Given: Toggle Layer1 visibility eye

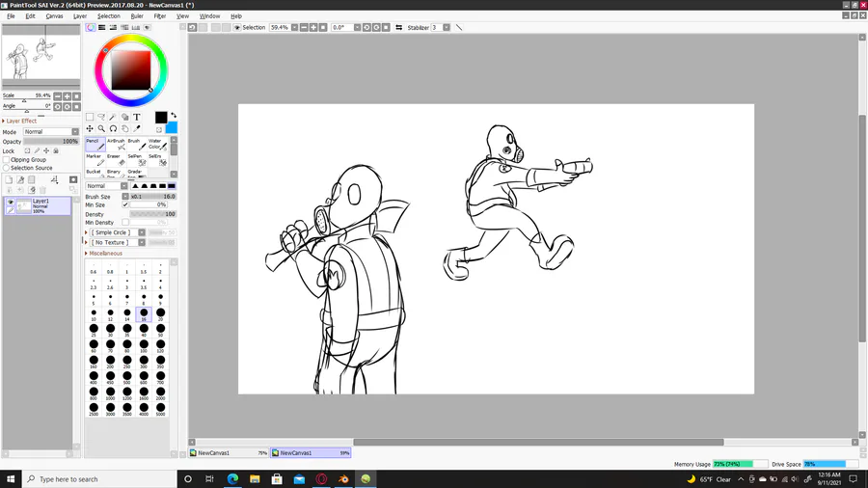Looking at the screenshot, I should 10,203.
